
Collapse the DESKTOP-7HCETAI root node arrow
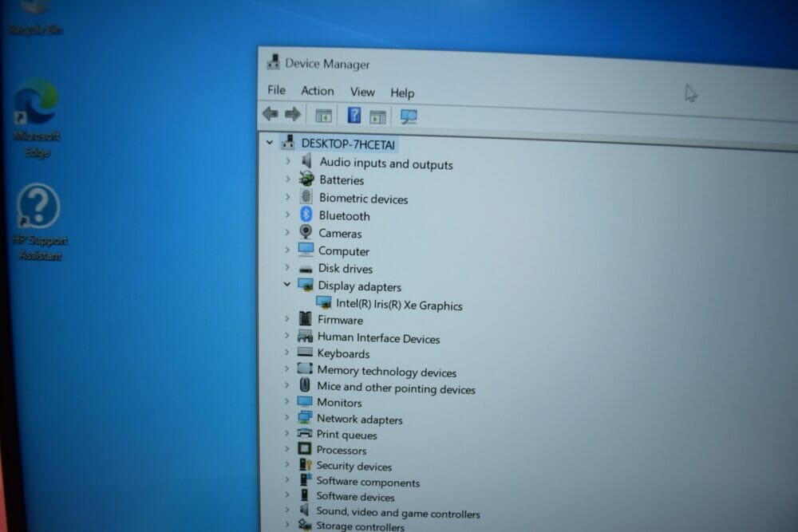point(270,143)
